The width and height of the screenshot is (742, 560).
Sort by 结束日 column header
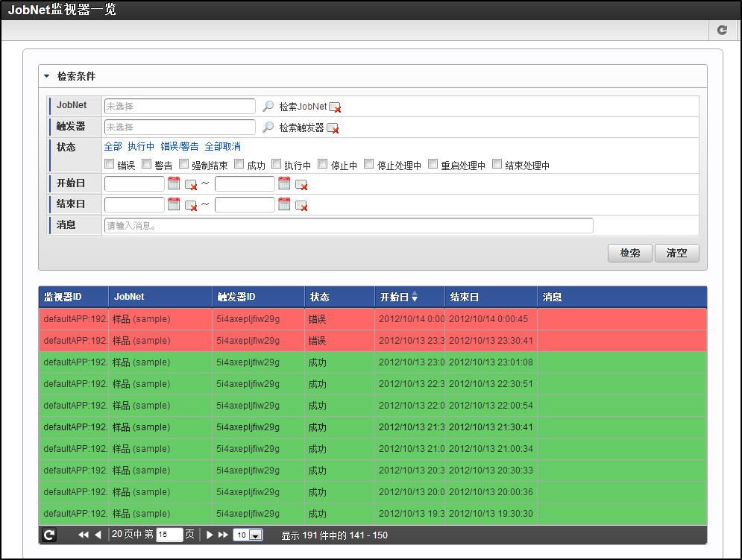(491, 297)
